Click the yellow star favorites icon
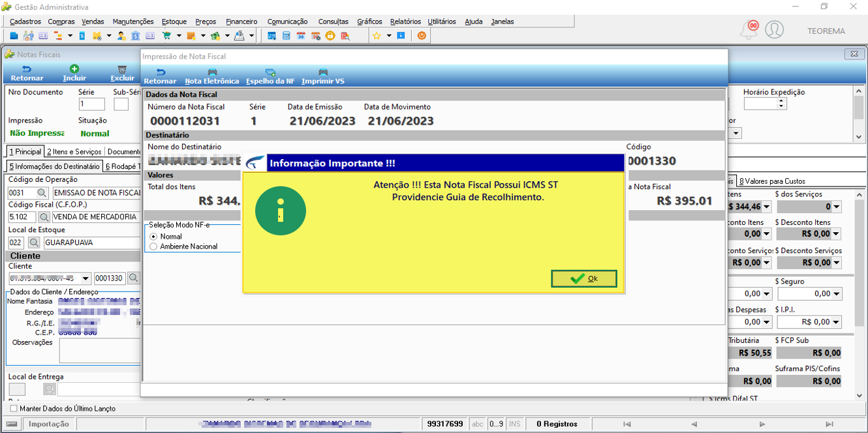The height and width of the screenshot is (433, 868). coord(377,36)
